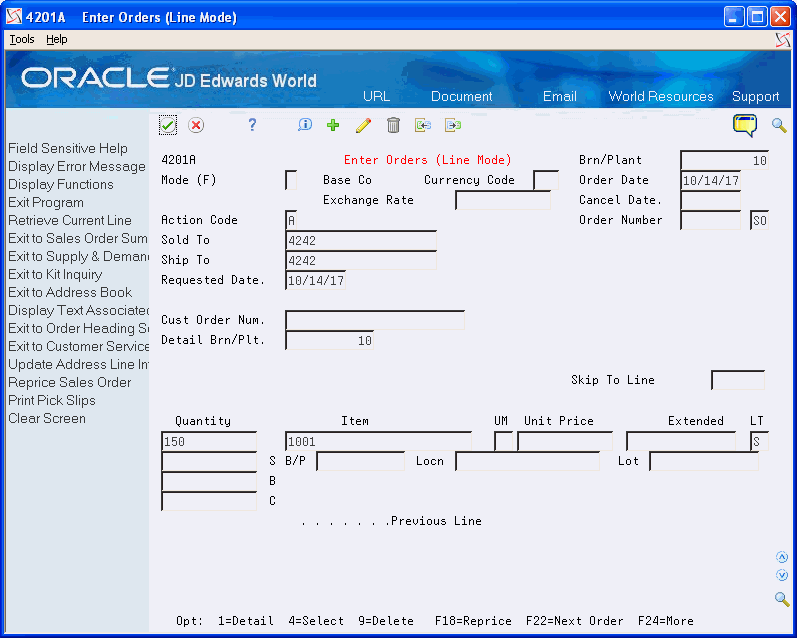This screenshot has width=797, height=638.
Task: Click the next record arrow icon
Action: (x=452, y=125)
